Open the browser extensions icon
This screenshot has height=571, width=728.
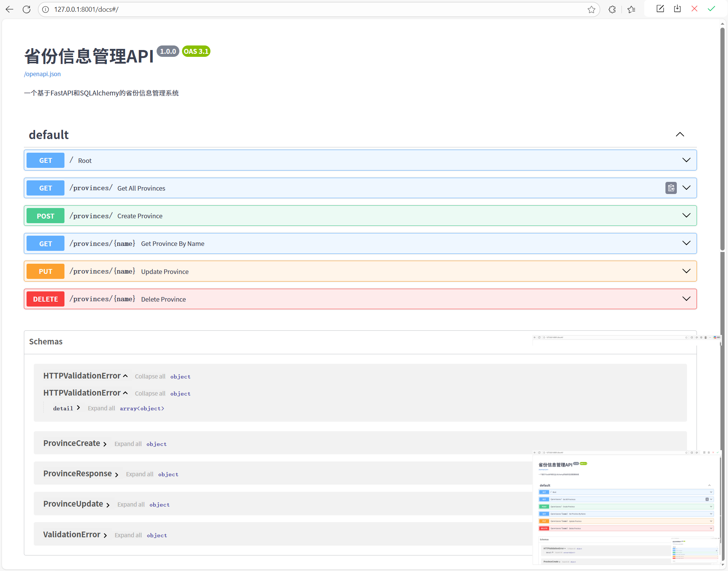pos(612,9)
